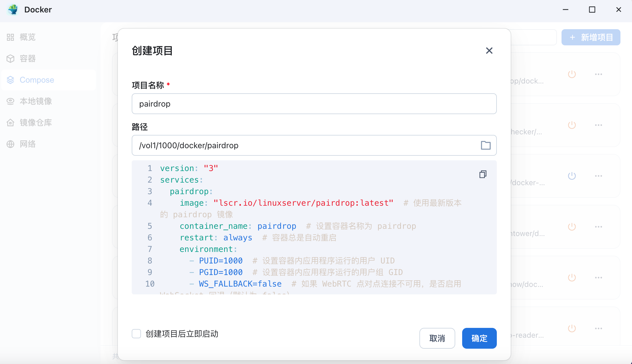Close the Docker window
This screenshot has height=364, width=632.
618,10
